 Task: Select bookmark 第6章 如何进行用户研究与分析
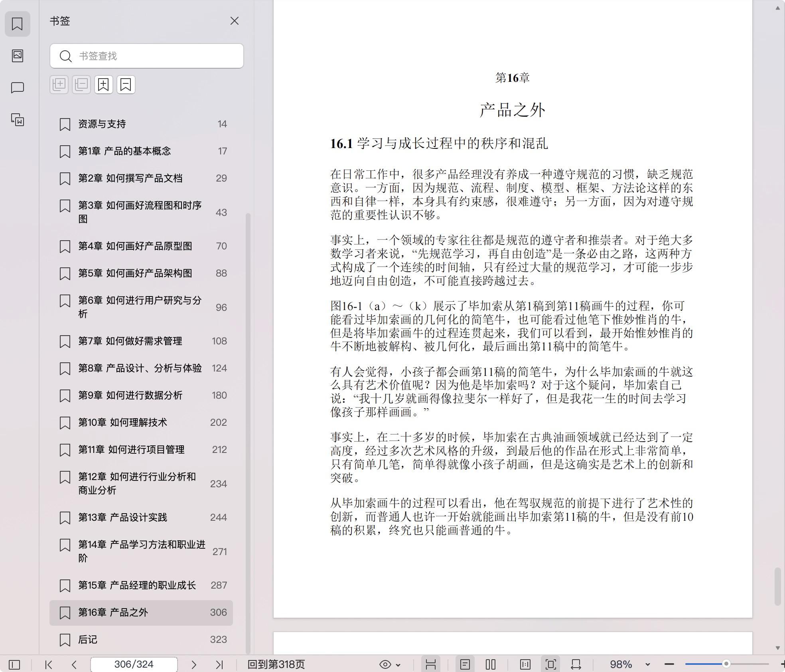click(x=141, y=307)
